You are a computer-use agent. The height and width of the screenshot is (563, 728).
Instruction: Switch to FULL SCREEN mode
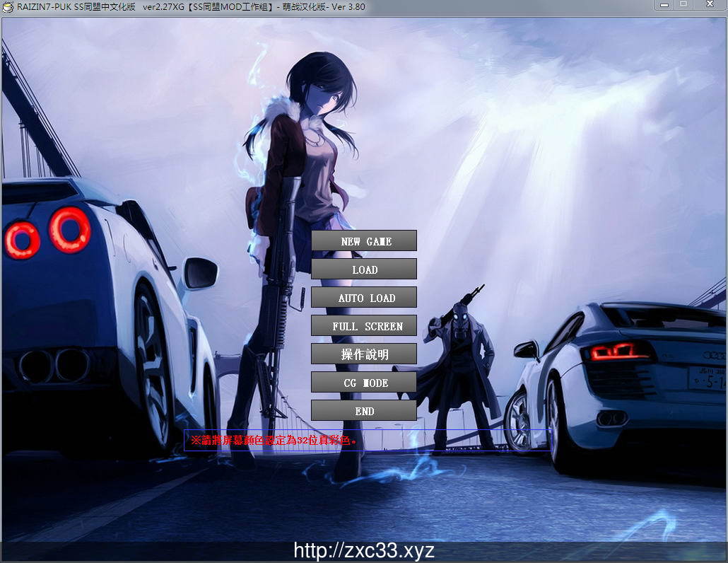coord(364,326)
